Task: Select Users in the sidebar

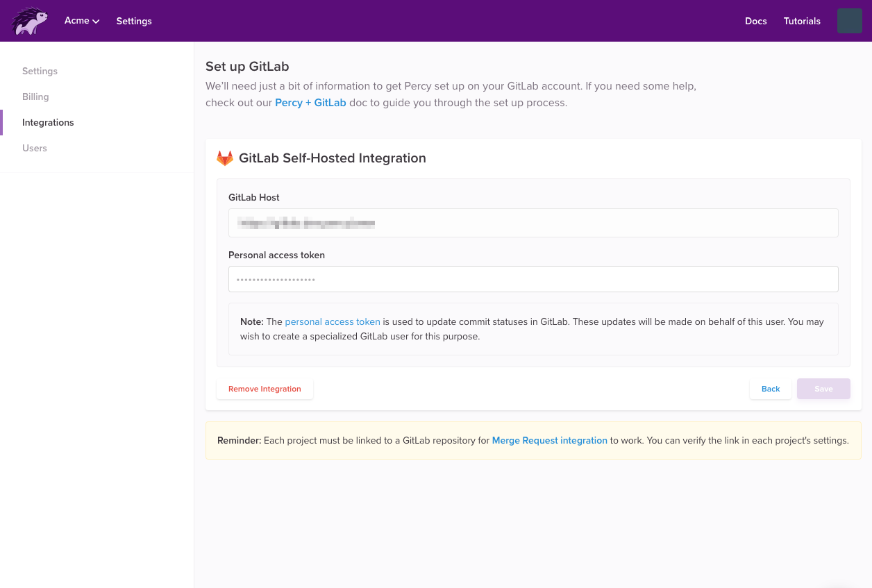Action: point(35,148)
